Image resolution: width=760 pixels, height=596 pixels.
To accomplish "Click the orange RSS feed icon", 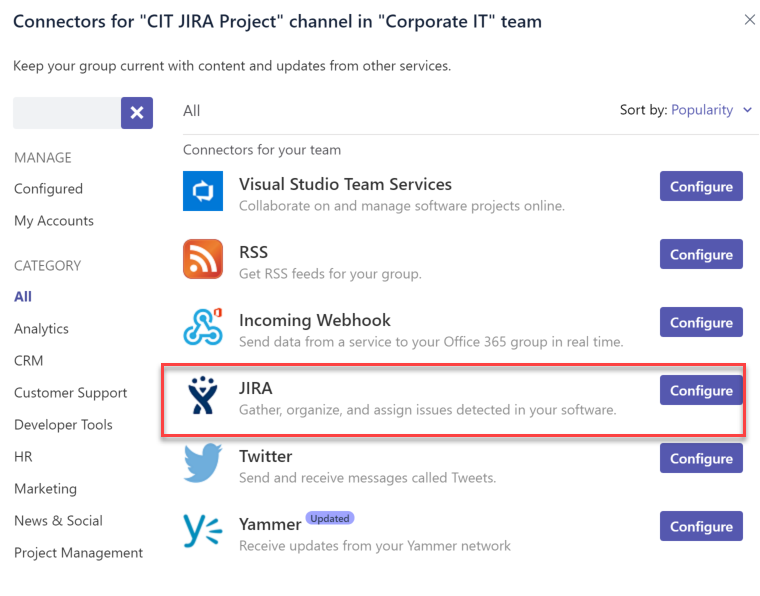I will (x=203, y=259).
